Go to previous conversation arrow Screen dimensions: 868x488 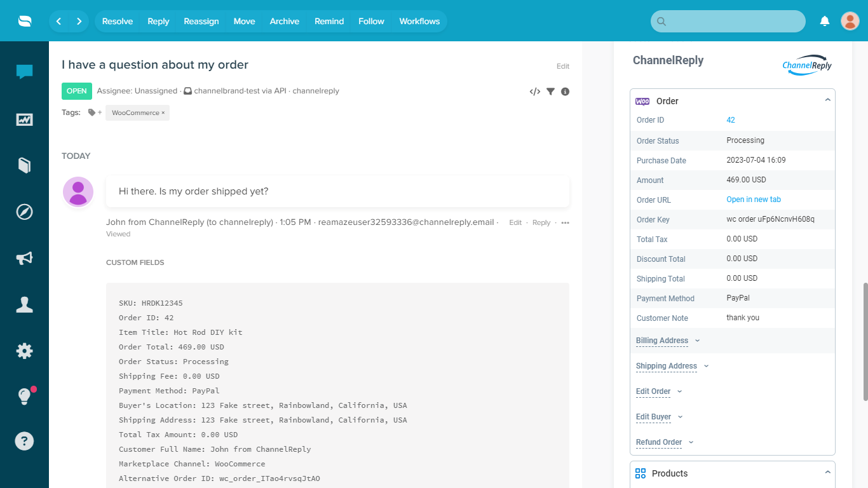(59, 21)
